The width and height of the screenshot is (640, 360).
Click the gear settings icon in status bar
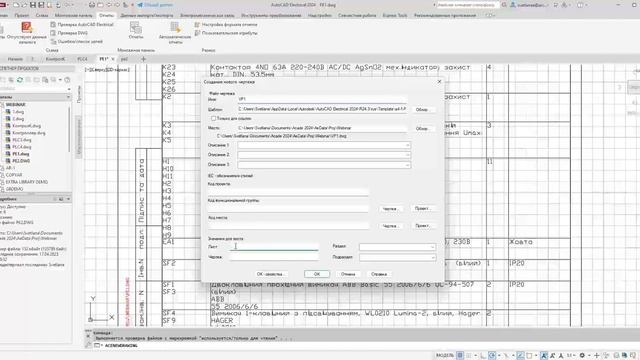(582, 356)
